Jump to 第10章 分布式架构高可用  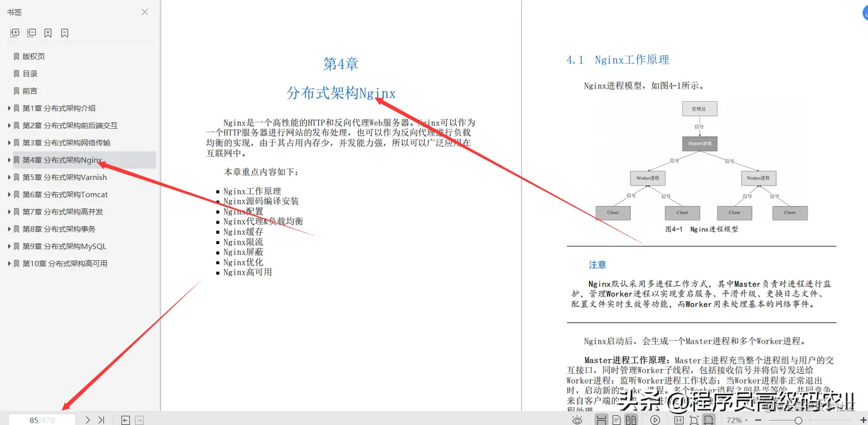tap(65, 263)
